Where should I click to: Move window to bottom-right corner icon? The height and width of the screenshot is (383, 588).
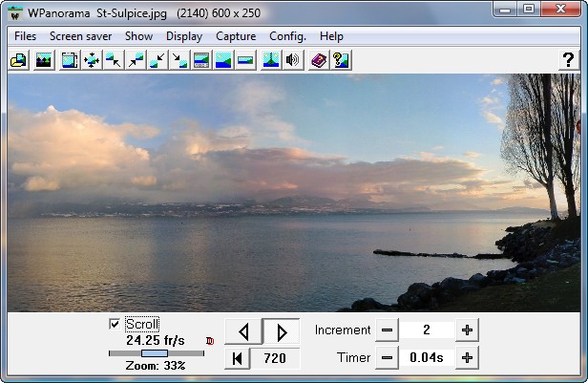pos(179,60)
